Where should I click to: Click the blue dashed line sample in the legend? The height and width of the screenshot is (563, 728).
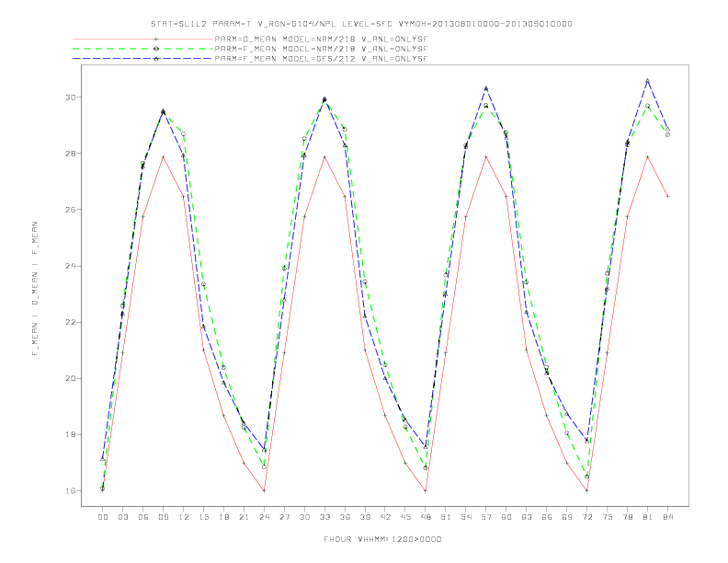142,59
